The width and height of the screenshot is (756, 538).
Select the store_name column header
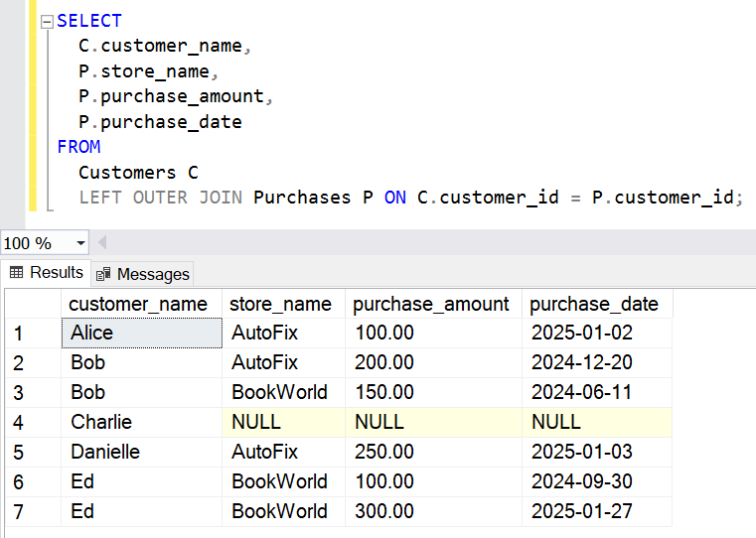click(280, 304)
